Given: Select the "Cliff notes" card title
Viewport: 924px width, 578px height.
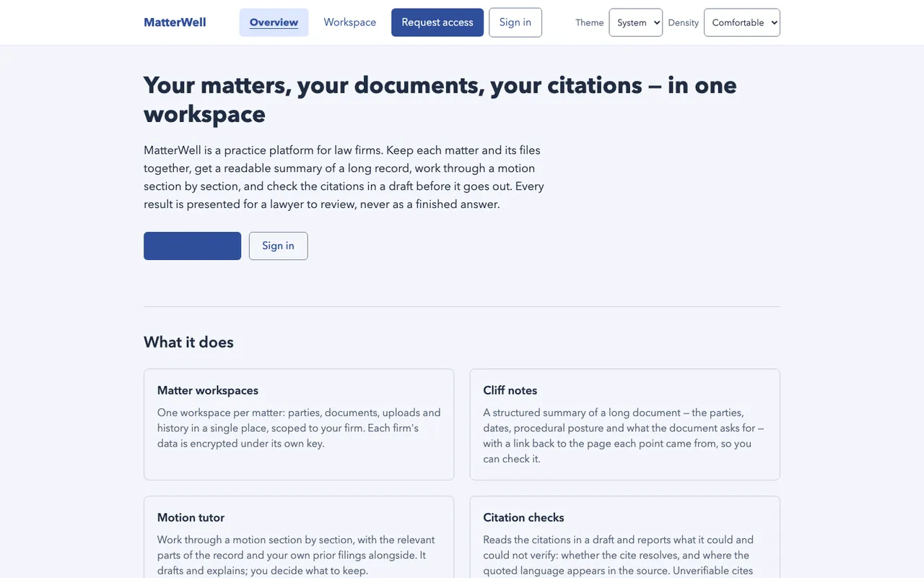Looking at the screenshot, I should tap(510, 390).
